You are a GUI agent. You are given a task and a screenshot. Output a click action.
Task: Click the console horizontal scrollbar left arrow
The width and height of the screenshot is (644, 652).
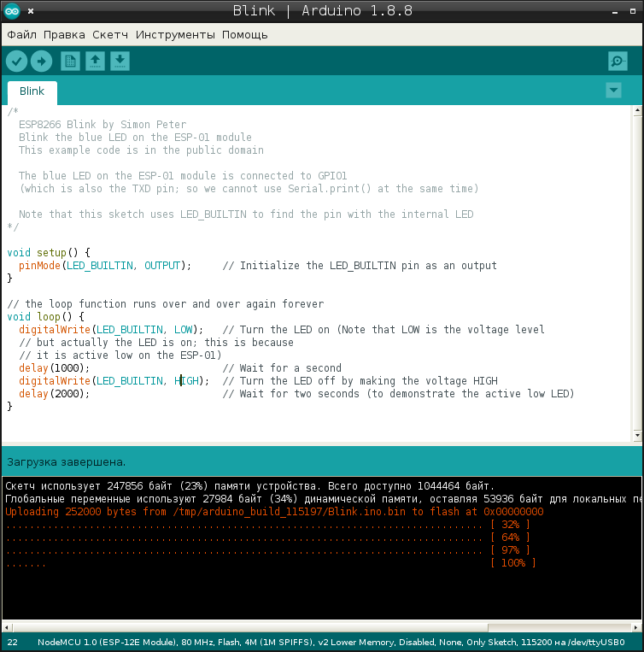point(6,627)
